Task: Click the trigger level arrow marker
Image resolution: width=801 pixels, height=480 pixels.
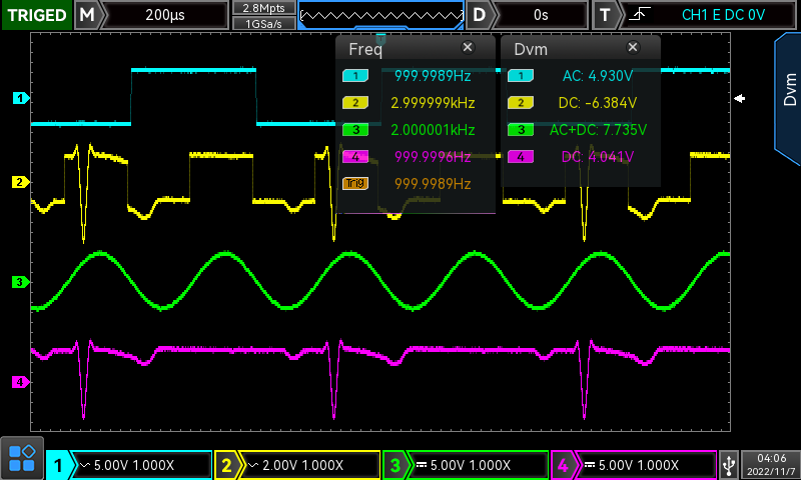Action: [x=740, y=98]
